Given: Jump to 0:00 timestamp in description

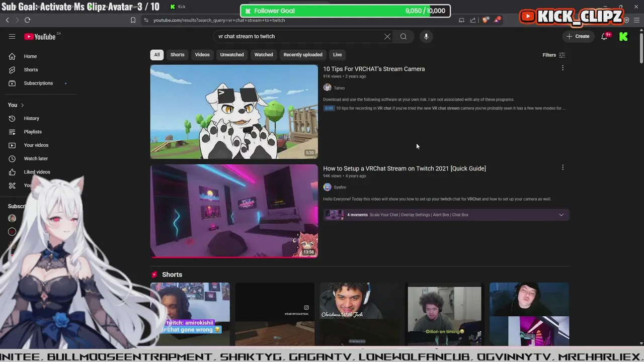Looking at the screenshot, I should point(329,108).
